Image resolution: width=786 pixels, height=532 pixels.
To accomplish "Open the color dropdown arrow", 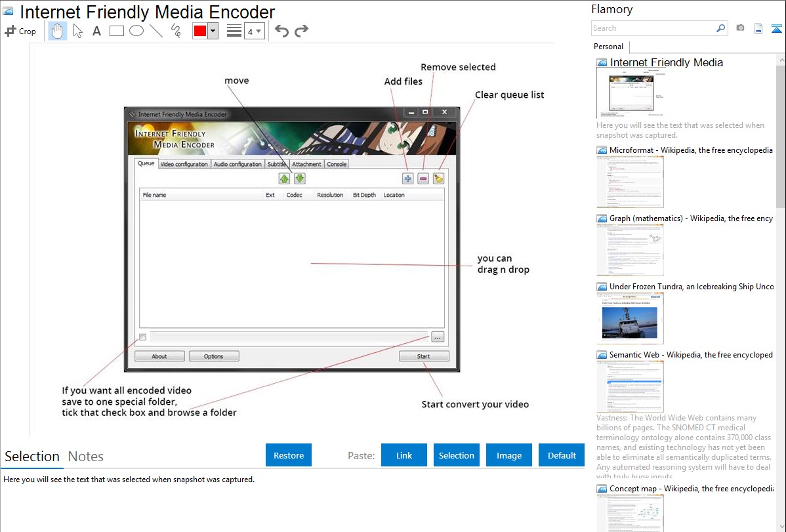I will coord(213,31).
